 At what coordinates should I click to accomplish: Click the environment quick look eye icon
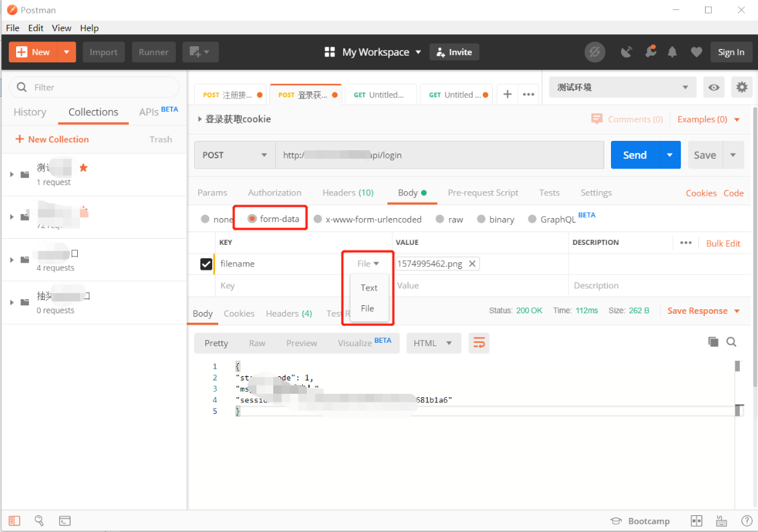(x=714, y=87)
